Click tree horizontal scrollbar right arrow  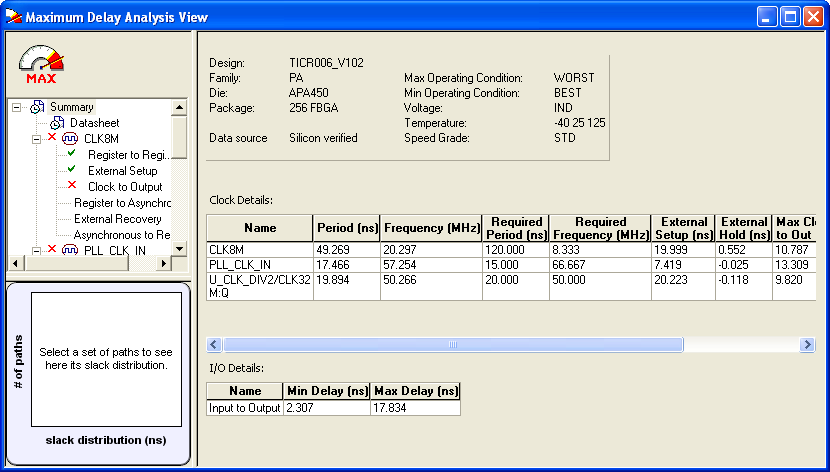pos(164,263)
